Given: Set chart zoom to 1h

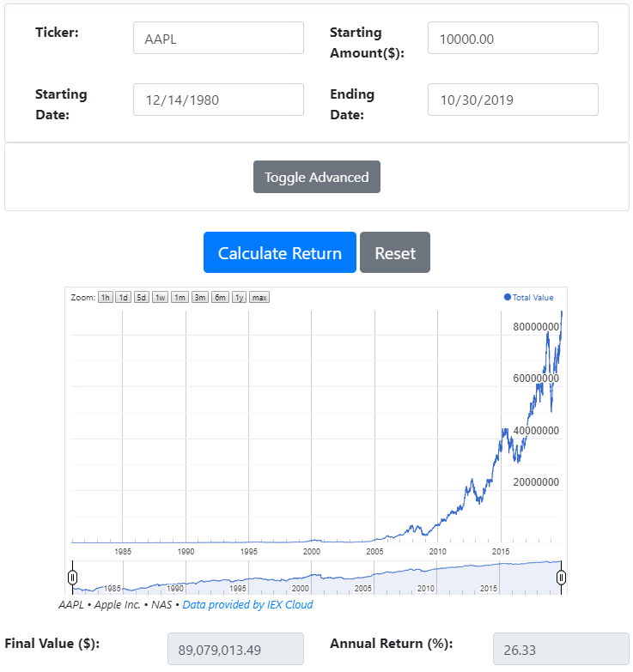Looking at the screenshot, I should click(x=106, y=298).
